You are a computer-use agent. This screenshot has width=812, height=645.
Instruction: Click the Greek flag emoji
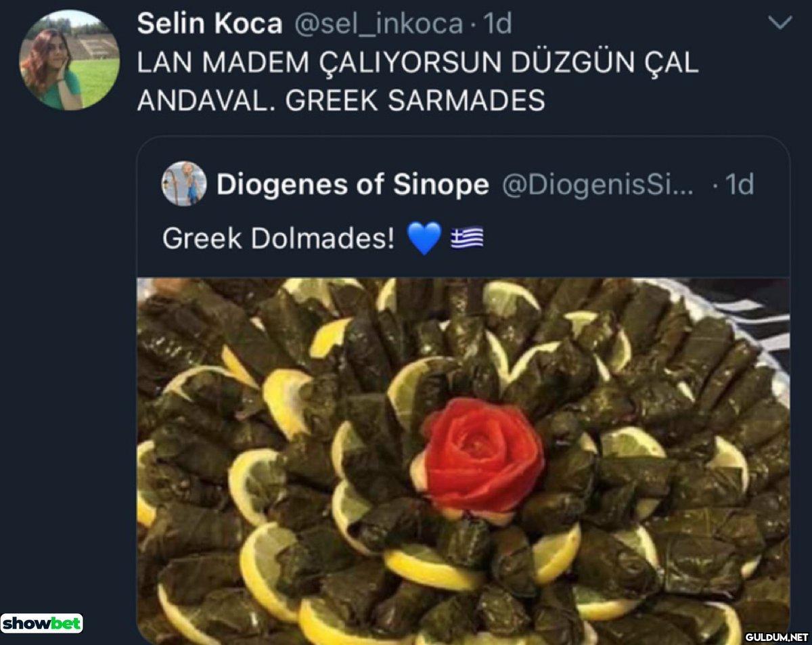click(467, 237)
